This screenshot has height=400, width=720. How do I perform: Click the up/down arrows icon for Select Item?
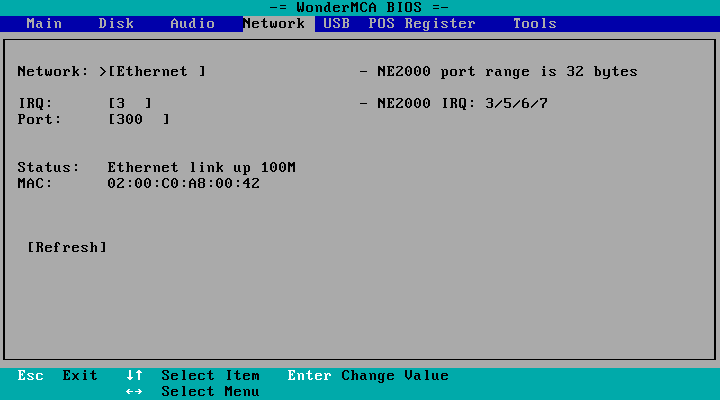[134, 376]
